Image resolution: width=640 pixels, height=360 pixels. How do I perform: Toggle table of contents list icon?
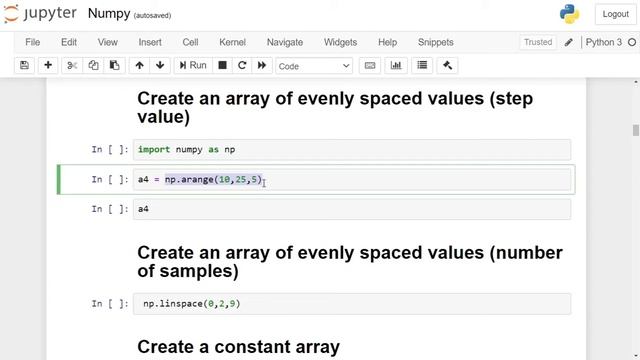pos(422,65)
